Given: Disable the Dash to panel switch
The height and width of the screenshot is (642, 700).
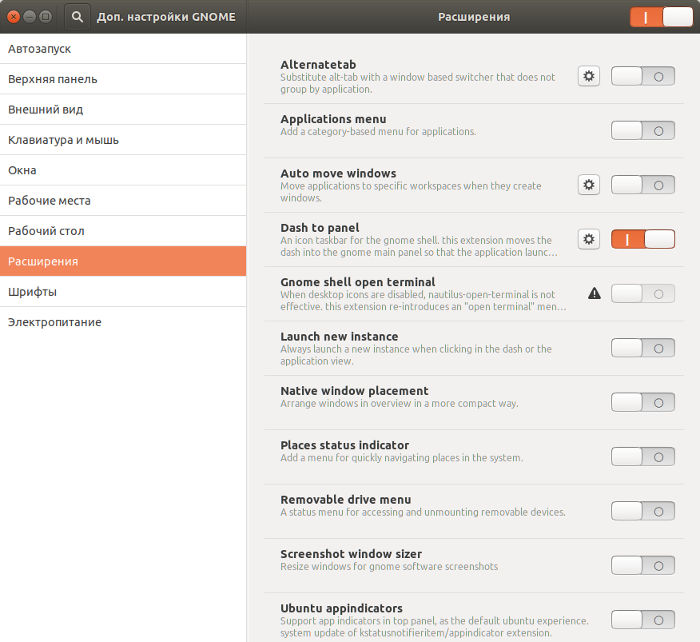Looking at the screenshot, I should pyautogui.click(x=642, y=239).
